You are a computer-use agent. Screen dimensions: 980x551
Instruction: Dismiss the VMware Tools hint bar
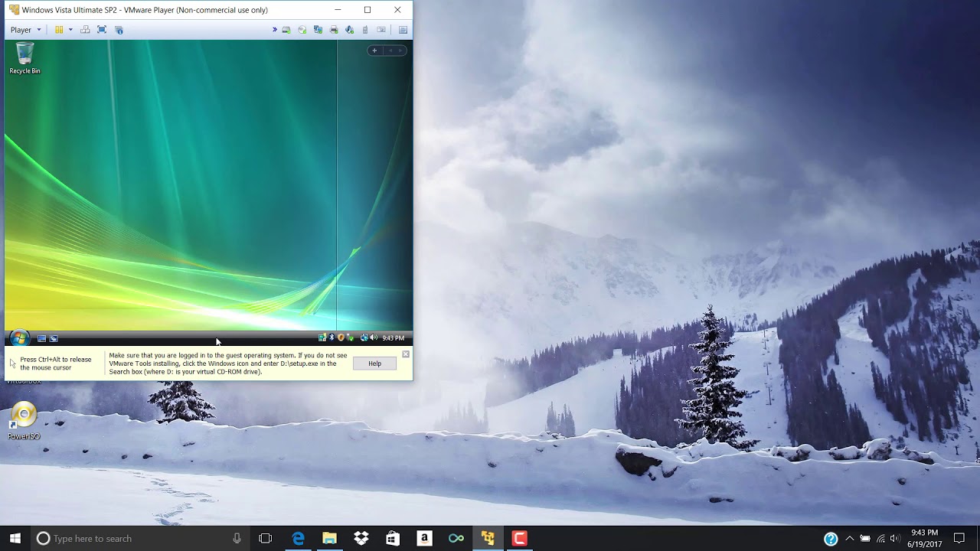pos(406,354)
